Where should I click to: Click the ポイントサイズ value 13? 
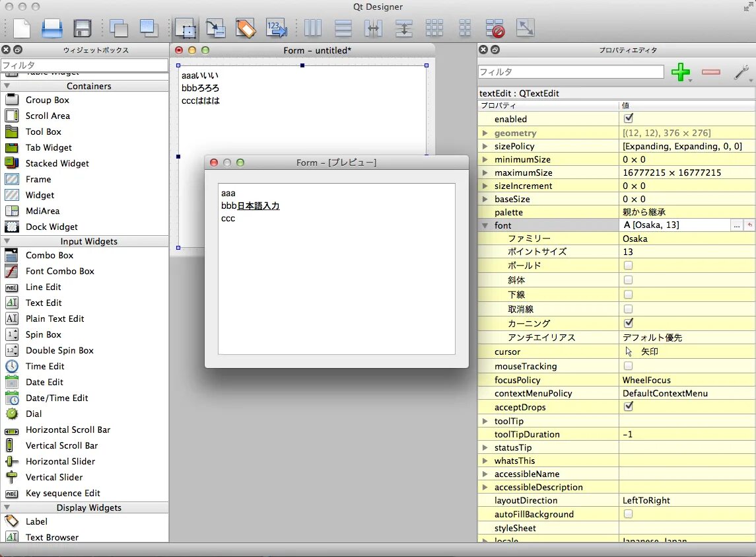coord(628,252)
